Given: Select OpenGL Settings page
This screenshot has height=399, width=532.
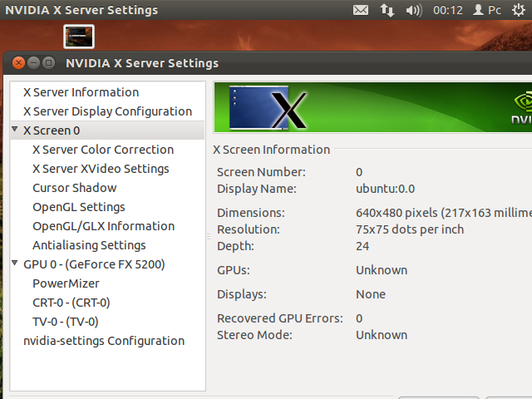Looking at the screenshot, I should click(79, 207).
